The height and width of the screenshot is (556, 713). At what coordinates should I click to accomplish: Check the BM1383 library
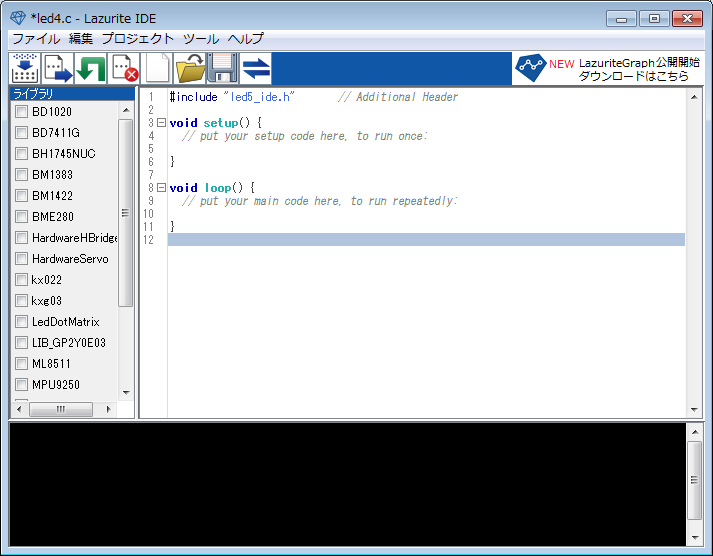point(21,174)
